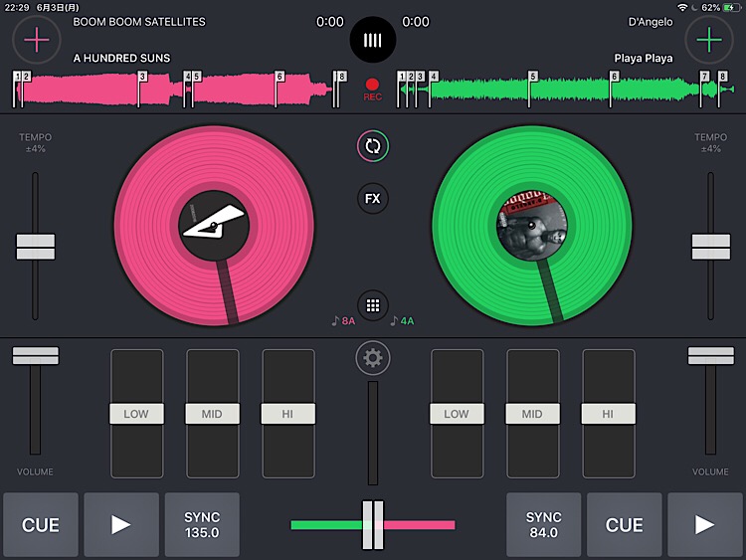The height and width of the screenshot is (560, 746).
Task: Jump to cue marker 6 on green waveform
Action: pyautogui.click(x=615, y=77)
